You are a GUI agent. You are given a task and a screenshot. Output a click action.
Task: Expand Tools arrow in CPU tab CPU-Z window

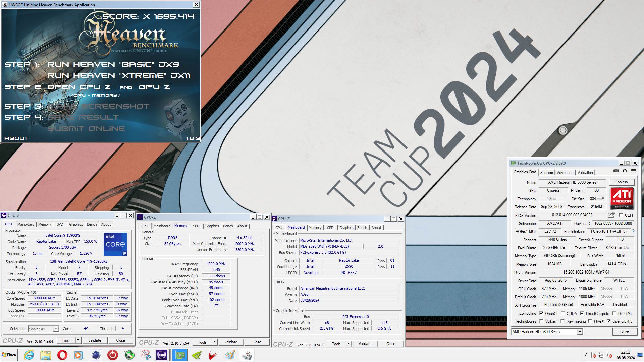78,340
